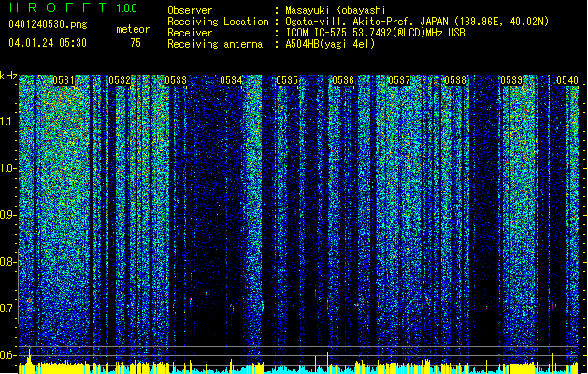The width and height of the screenshot is (588, 374).
Task: Click the 0531 time marker
Action: (x=64, y=80)
